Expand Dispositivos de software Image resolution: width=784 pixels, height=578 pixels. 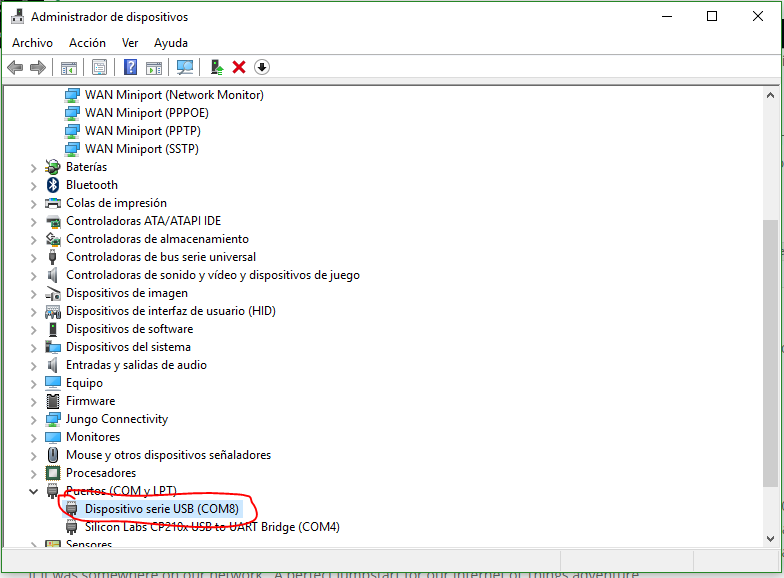coord(33,330)
